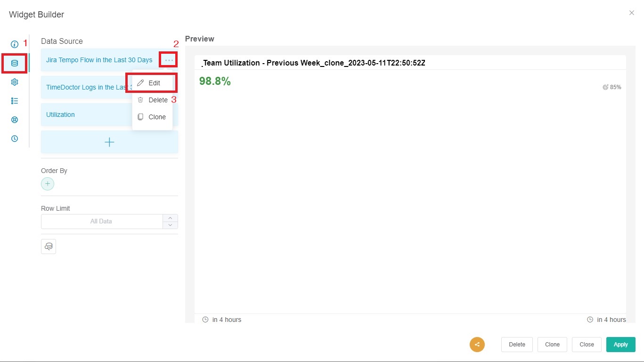The width and height of the screenshot is (644, 362).
Task: Open Jira Tempo Flow three-dot menu
Action: tap(169, 60)
